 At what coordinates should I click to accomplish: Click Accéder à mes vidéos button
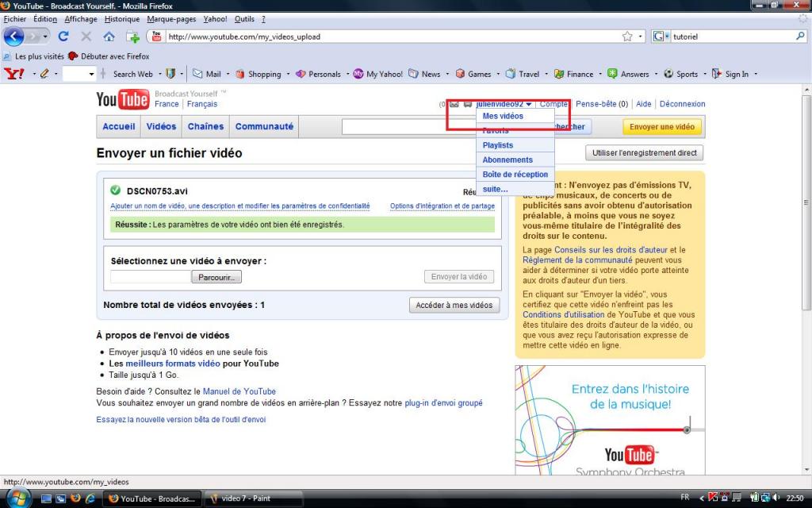(x=454, y=306)
